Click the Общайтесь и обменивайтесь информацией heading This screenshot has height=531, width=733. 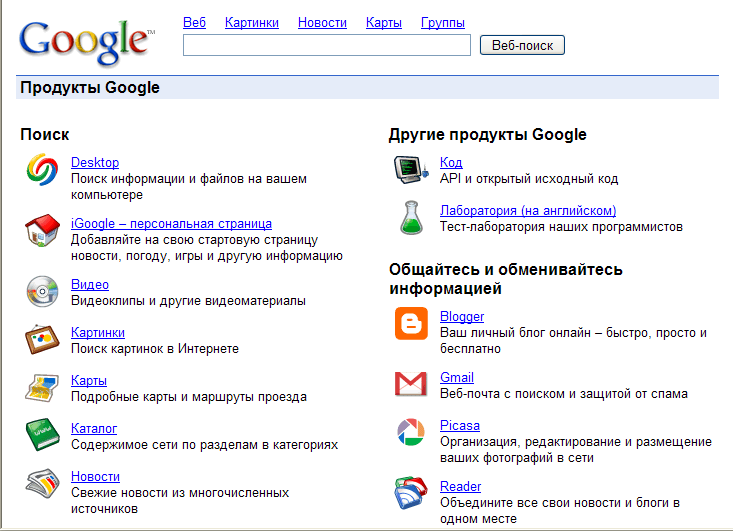pyautogui.click(x=505, y=279)
